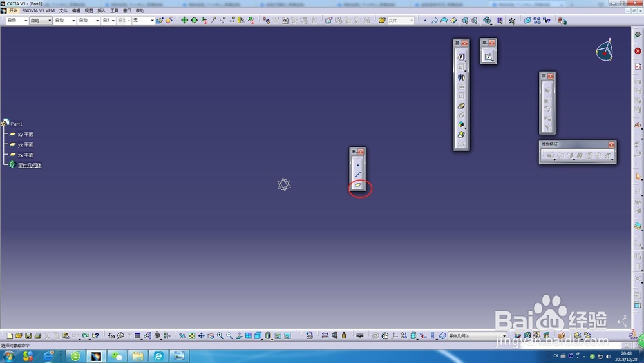Click the painter brush icon in top toolbar
The image size is (644, 363).
click(x=159, y=20)
